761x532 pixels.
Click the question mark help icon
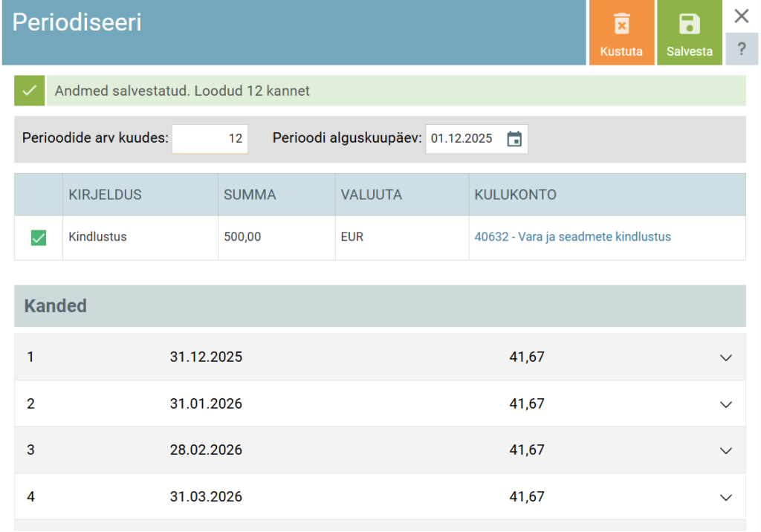point(741,48)
